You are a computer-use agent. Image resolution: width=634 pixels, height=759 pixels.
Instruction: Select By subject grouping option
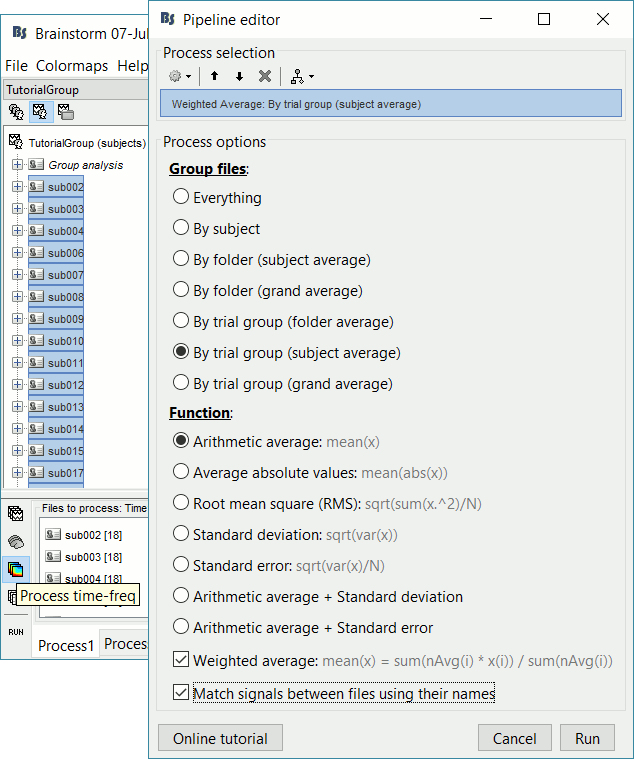point(181,228)
